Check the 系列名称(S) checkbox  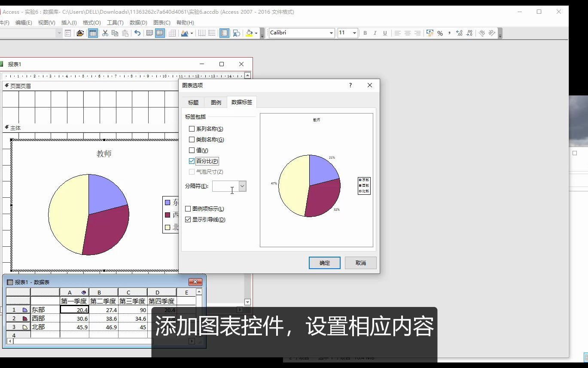pyautogui.click(x=192, y=129)
